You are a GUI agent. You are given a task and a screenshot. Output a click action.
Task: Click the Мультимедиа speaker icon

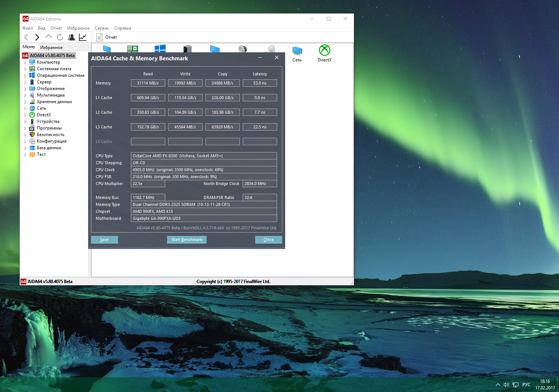pos(32,95)
